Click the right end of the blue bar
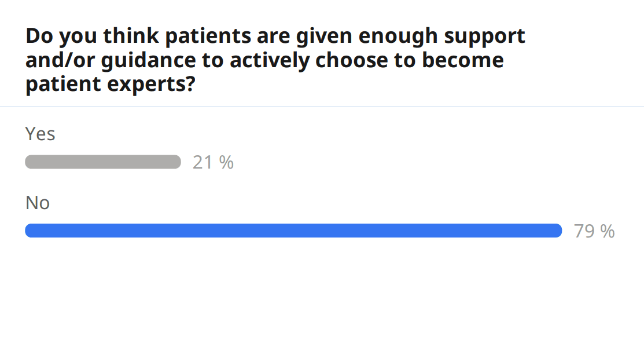 click(557, 231)
